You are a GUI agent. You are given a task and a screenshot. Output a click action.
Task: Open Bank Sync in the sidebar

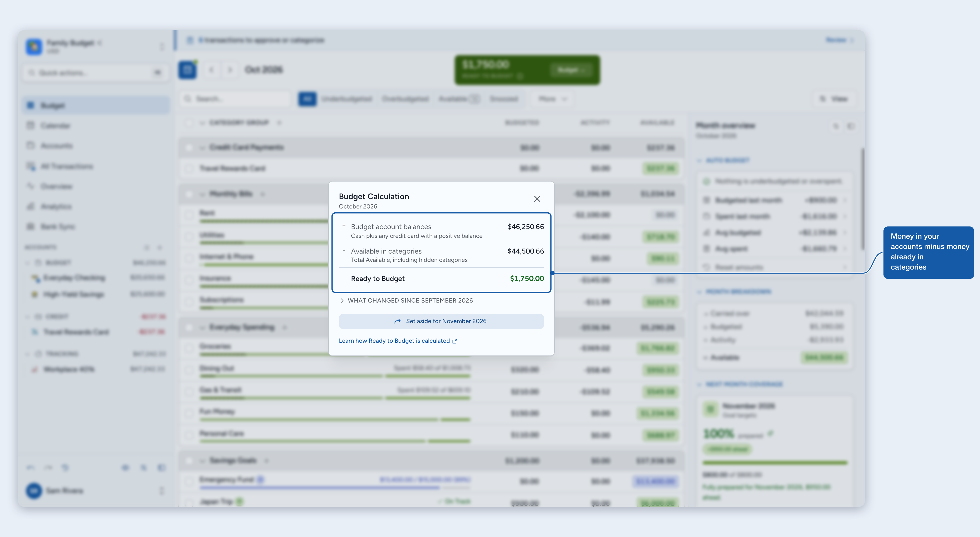[96, 227]
